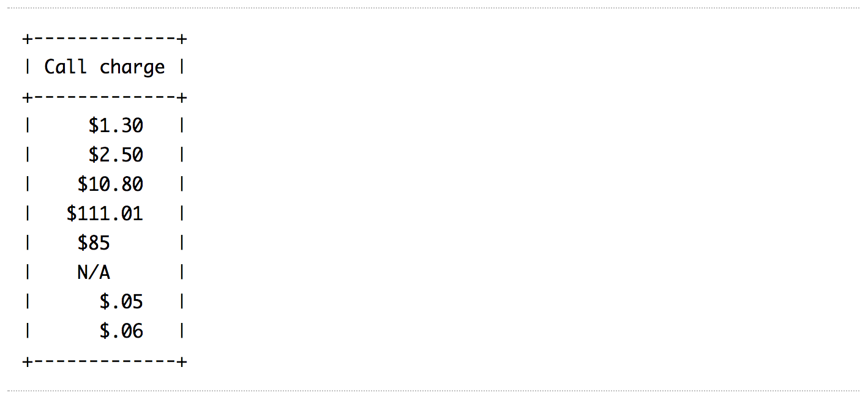Click the right pipe beside $111.01

(x=182, y=213)
